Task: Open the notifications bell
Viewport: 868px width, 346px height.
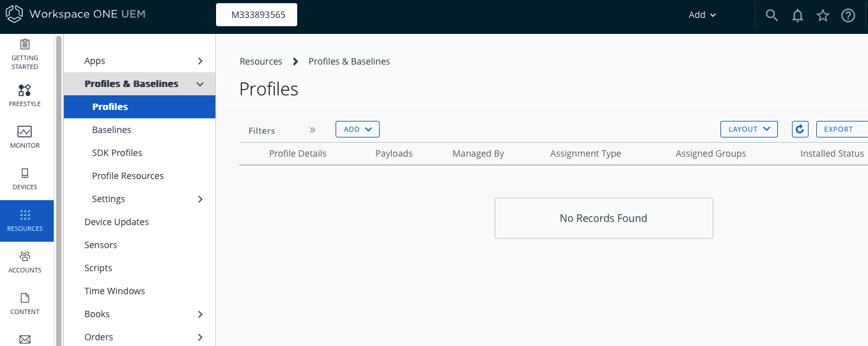Action: 797,15
